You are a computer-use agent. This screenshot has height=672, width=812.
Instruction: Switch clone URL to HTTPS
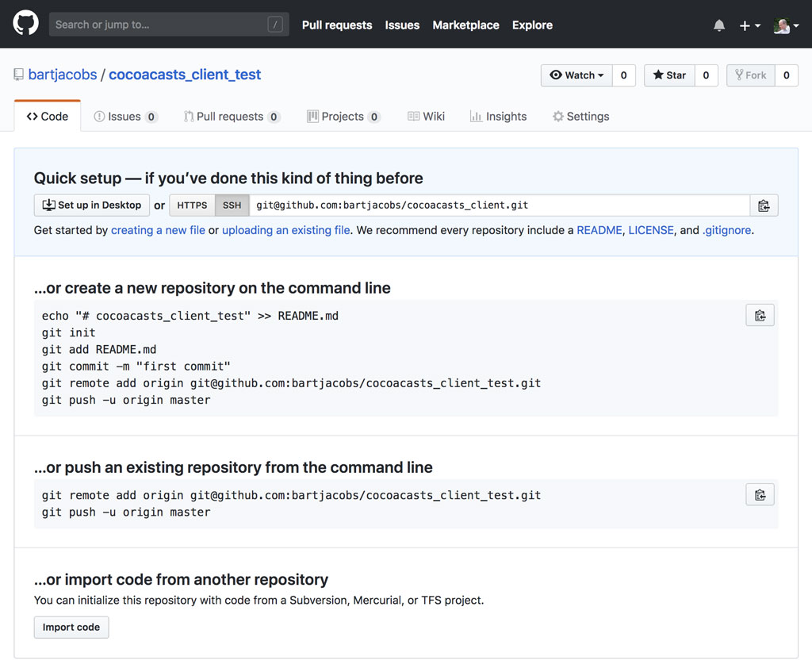[x=192, y=205]
